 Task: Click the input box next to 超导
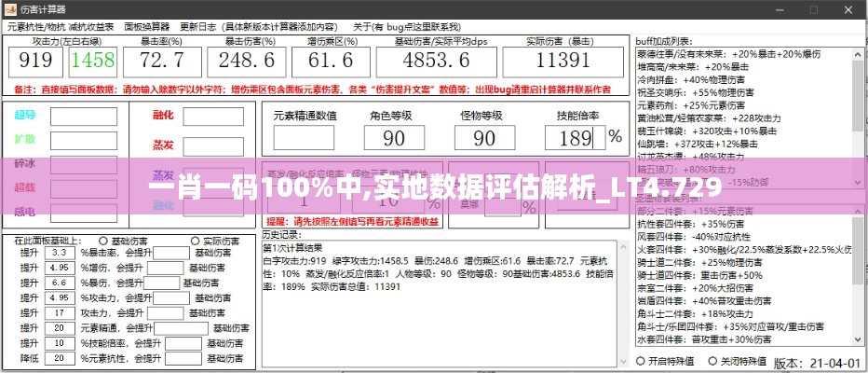coord(83,116)
